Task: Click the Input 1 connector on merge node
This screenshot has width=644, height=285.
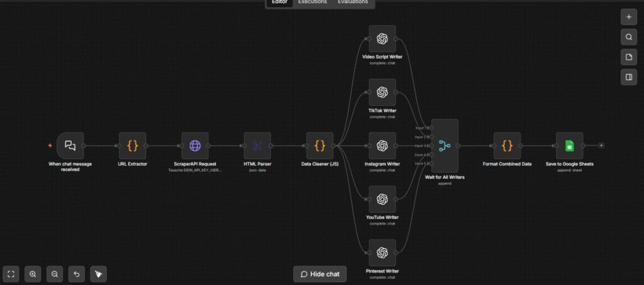Action: tap(431, 128)
